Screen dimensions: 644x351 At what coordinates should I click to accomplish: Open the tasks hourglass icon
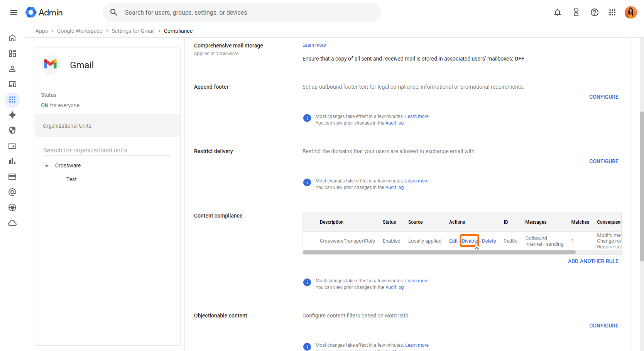[576, 12]
